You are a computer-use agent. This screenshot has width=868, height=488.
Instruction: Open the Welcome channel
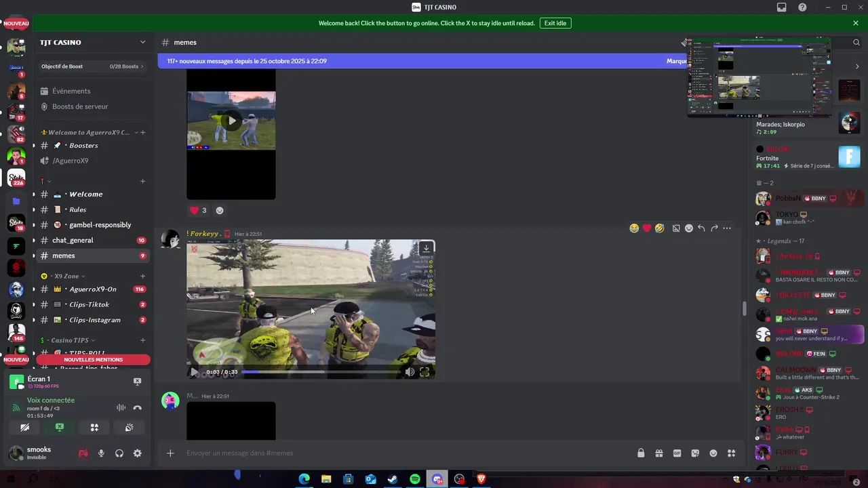[x=85, y=194]
